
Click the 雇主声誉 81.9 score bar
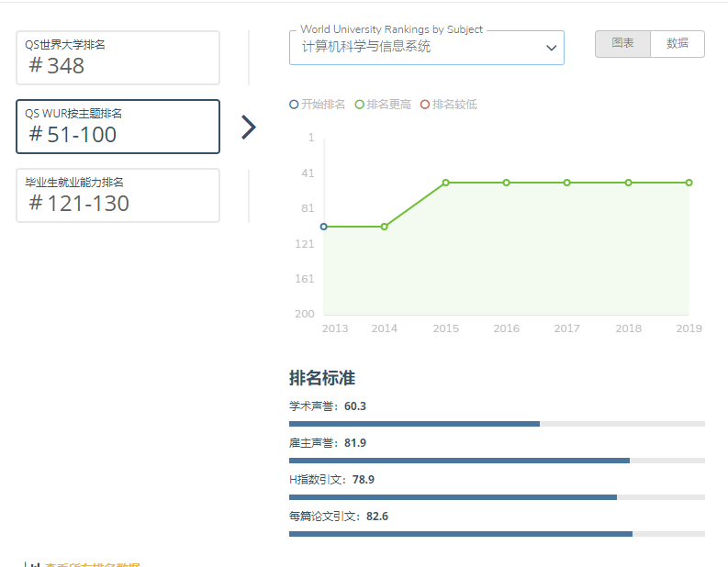coord(497,461)
